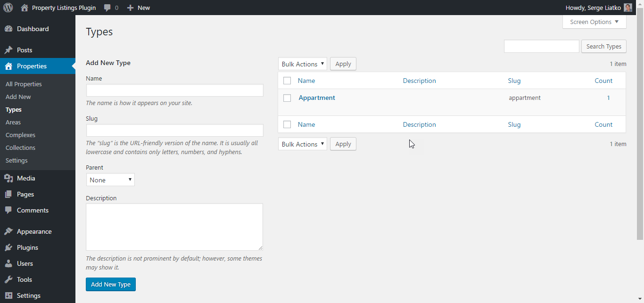The width and height of the screenshot is (644, 303).
Task: Open the Howdy, Serge Liatko account menu
Action: 599,8
